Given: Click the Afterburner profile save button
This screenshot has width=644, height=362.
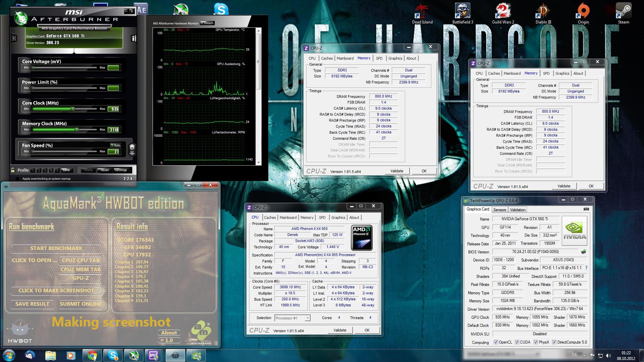Looking at the screenshot, I should (66, 170).
